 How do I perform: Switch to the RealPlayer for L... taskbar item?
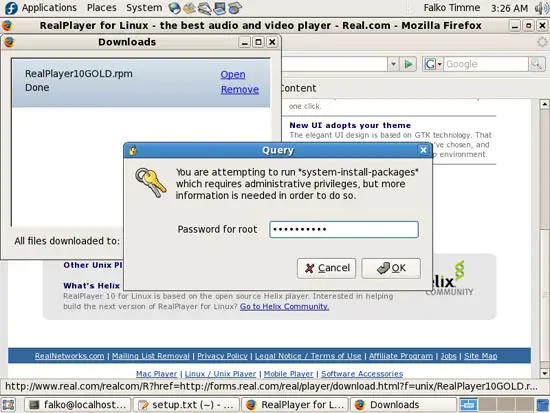(x=295, y=405)
